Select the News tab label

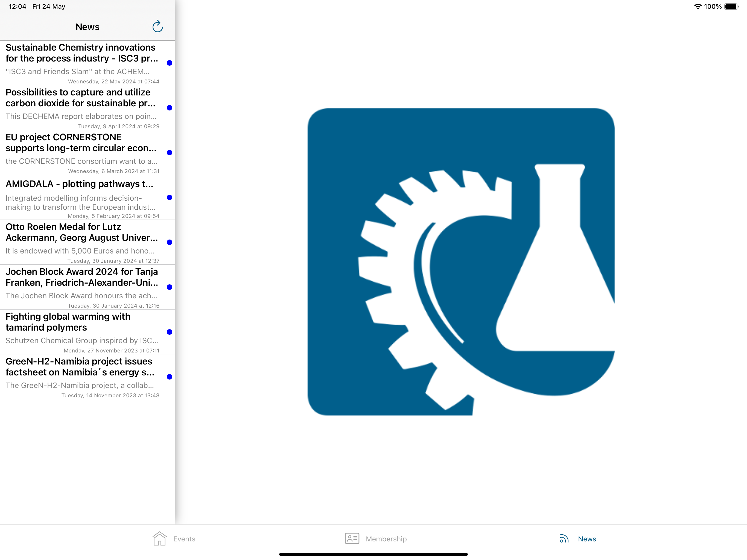tap(586, 539)
